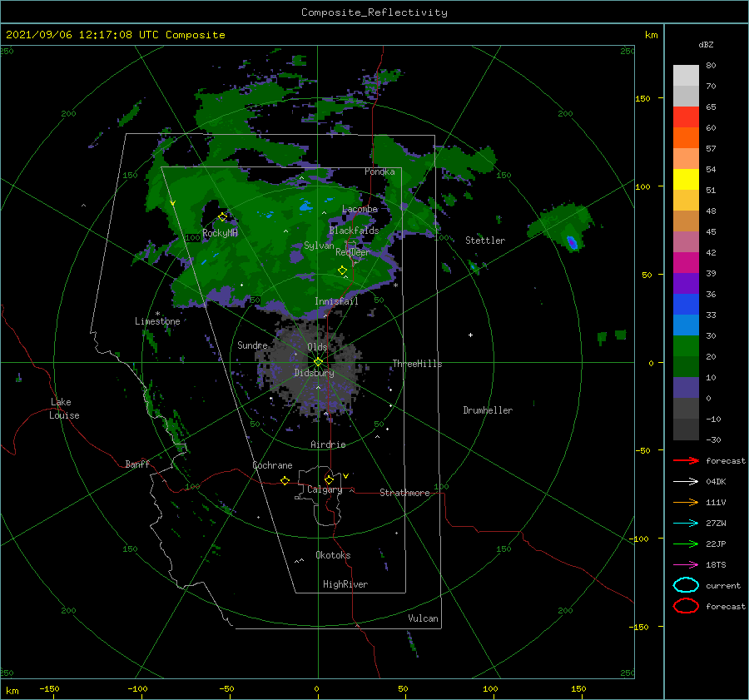This screenshot has width=749, height=700.
Task: Click the asterisk marker above Limestone
Action: [x=157, y=314]
